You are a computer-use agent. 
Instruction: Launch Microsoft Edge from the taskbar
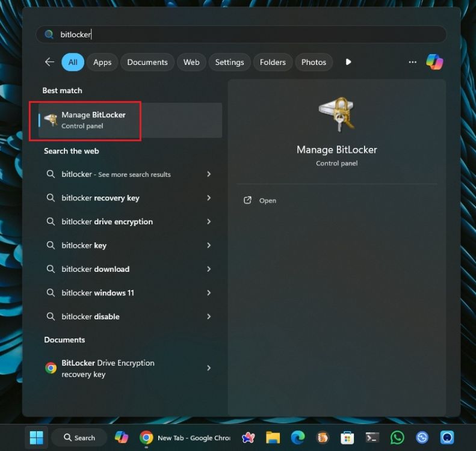[x=298, y=438]
